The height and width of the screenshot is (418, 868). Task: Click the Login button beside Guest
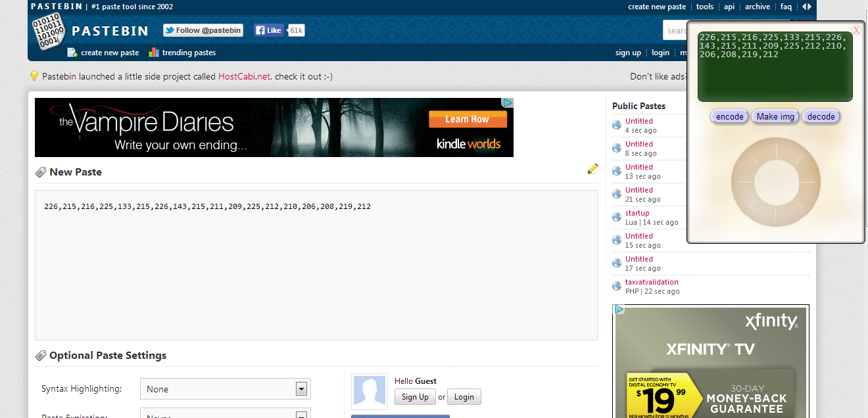click(x=464, y=397)
